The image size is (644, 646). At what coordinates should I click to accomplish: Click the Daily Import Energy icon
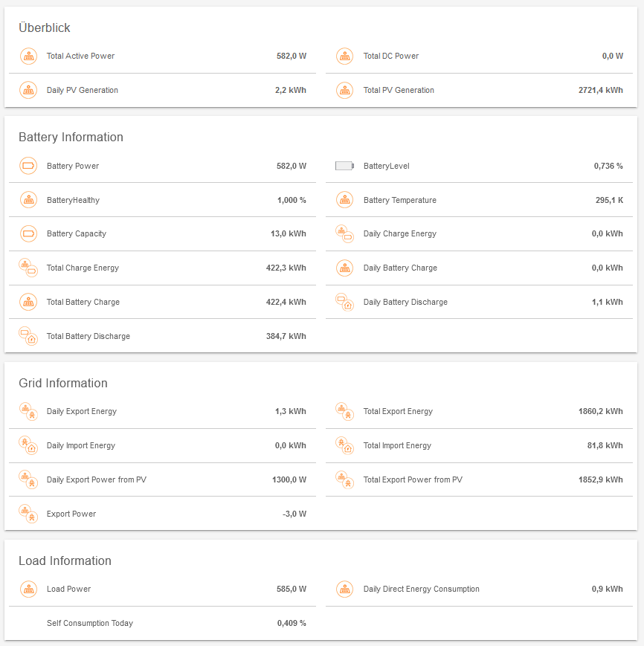point(28,445)
